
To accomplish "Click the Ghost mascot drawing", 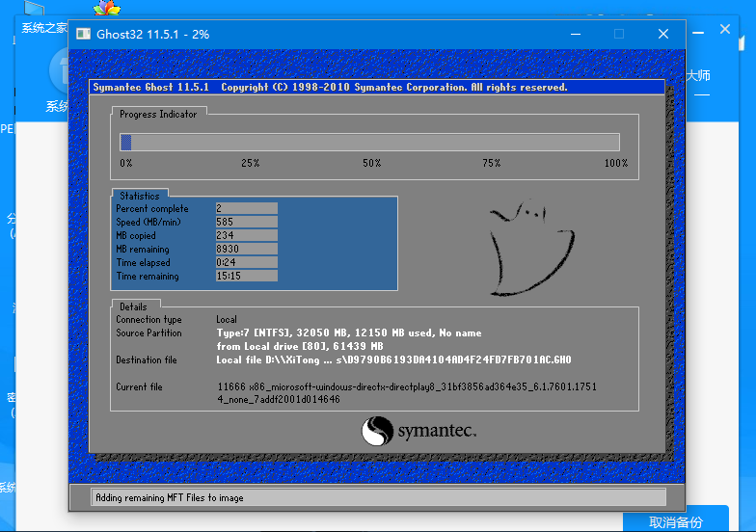I will 529,247.
